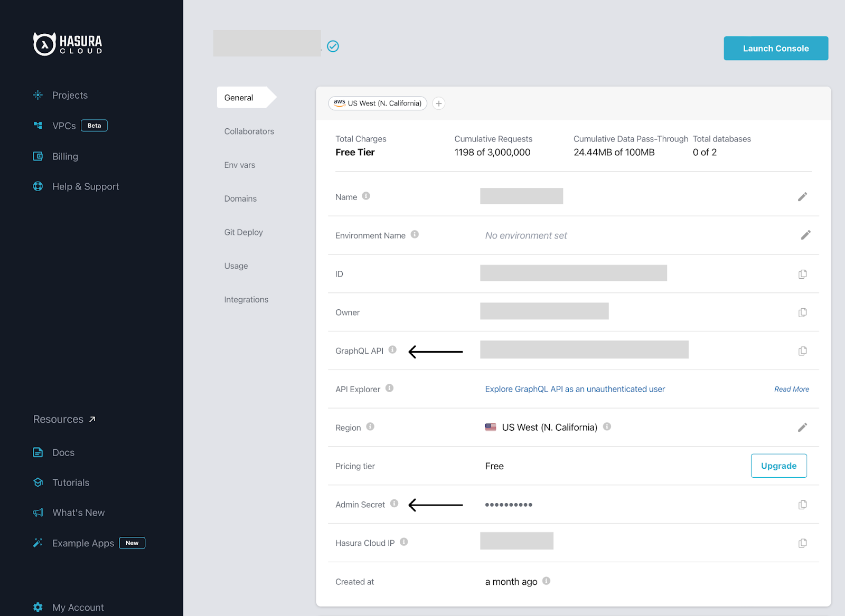The image size is (845, 616).
Task: Edit the Environment Name with pencil icon
Action: pyautogui.click(x=805, y=235)
